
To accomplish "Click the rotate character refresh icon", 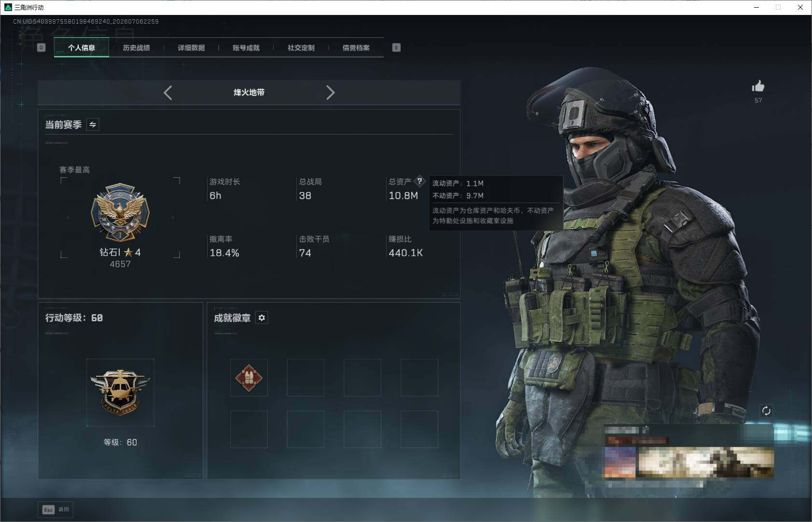I will (766, 411).
